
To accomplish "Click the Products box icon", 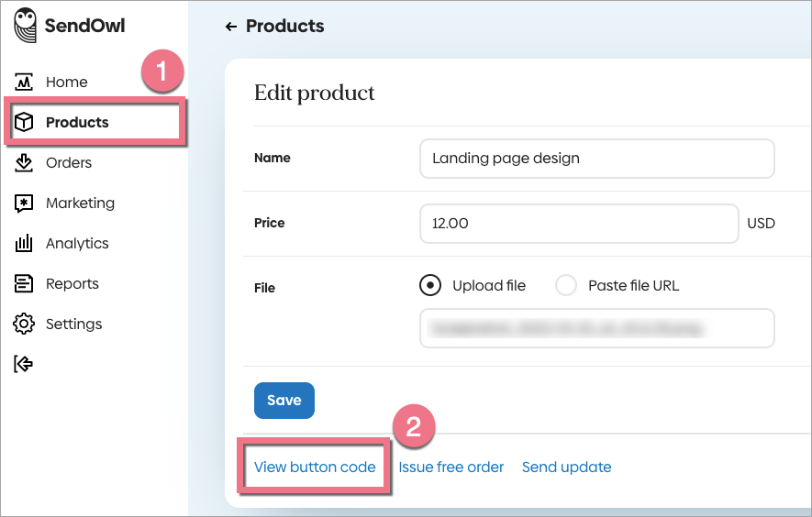I will point(25,123).
